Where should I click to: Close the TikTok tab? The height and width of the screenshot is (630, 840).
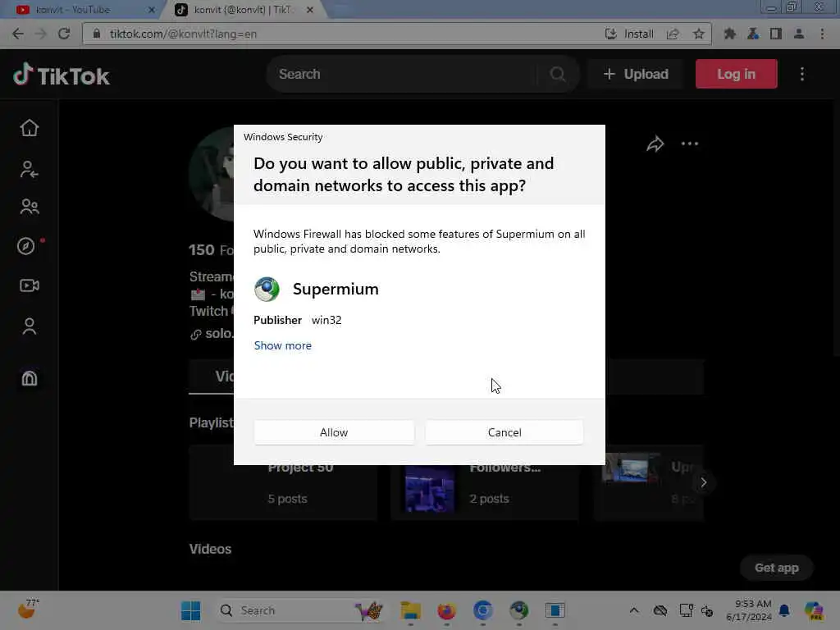point(309,10)
